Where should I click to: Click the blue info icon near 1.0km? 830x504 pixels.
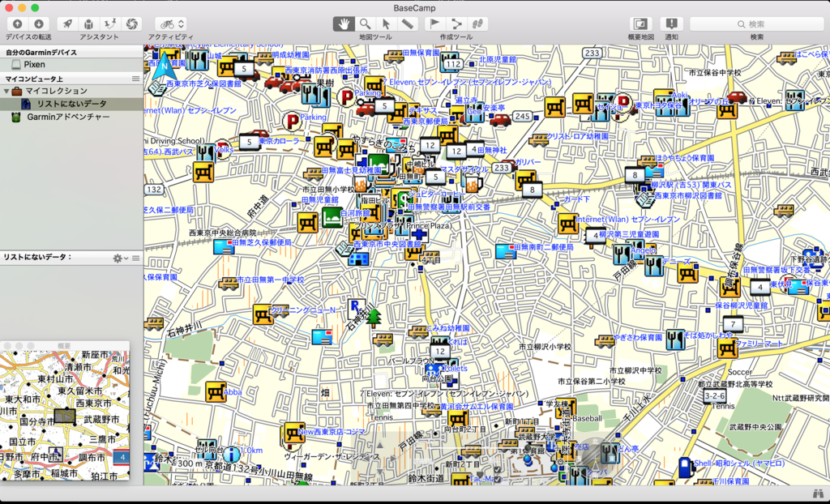pyautogui.click(x=231, y=455)
